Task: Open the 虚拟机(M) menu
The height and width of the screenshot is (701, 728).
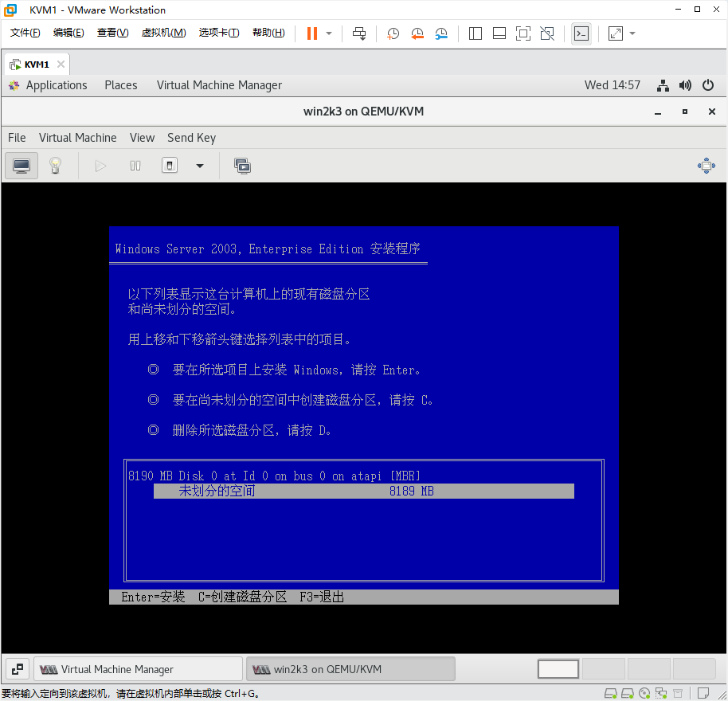Action: point(163,33)
